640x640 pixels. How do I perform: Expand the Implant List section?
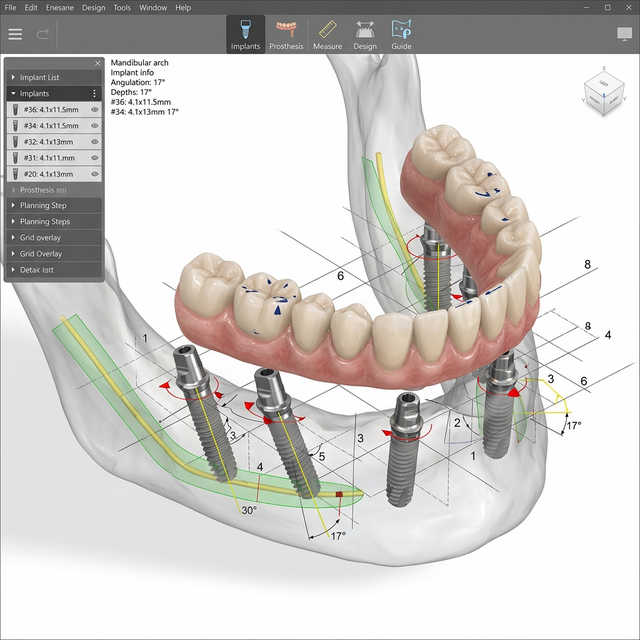coord(54,78)
